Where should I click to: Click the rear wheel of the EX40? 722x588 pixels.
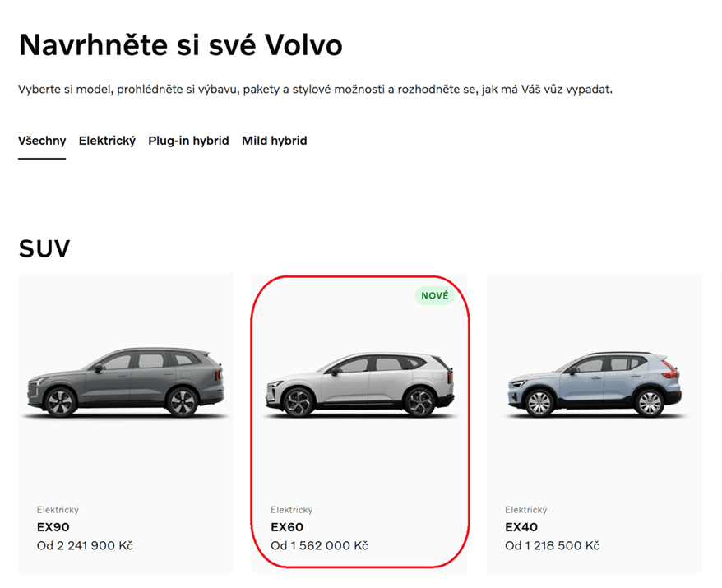coord(650,402)
